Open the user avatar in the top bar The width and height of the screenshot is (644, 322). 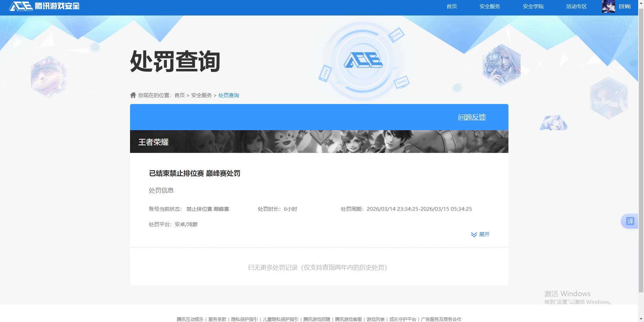tap(608, 6)
